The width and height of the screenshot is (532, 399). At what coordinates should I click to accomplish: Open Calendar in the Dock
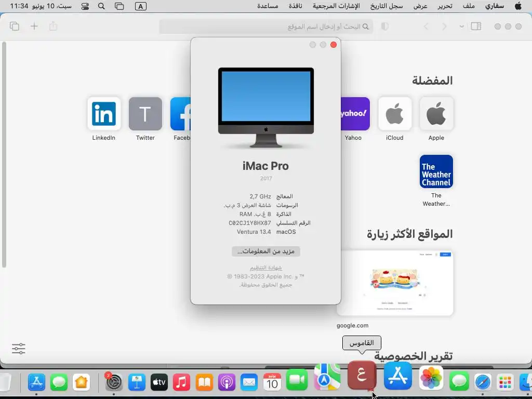(x=272, y=382)
